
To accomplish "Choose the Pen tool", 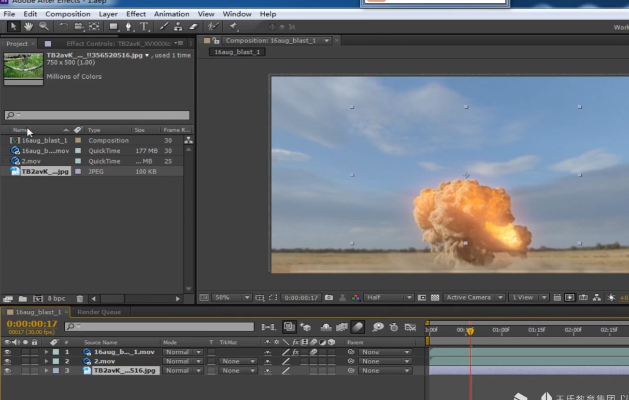I will click(x=128, y=27).
